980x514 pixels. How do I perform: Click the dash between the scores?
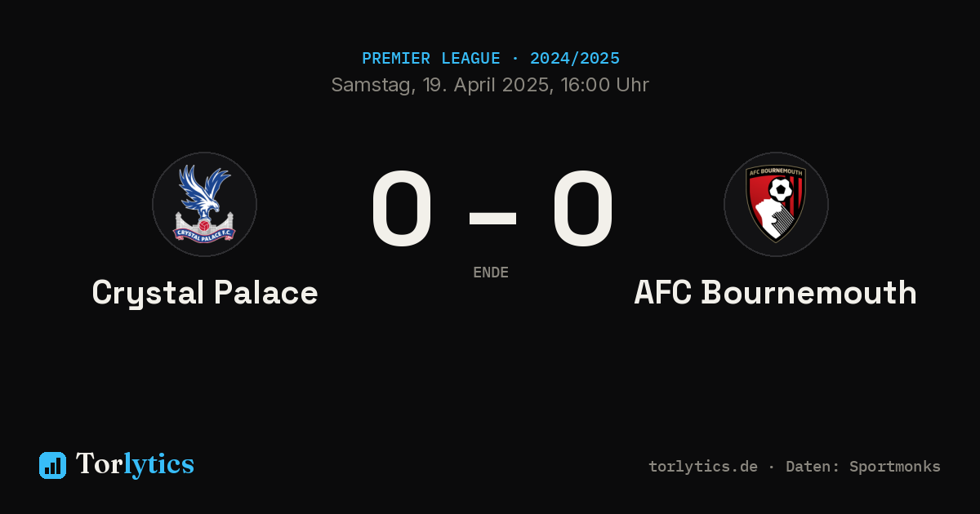(492, 218)
